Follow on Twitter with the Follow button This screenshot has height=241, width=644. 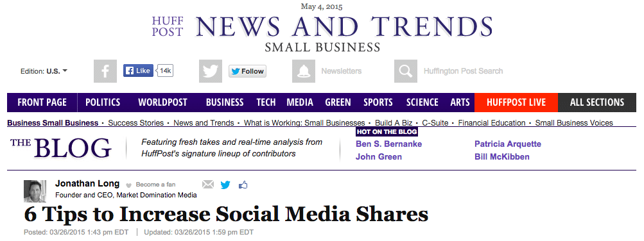click(247, 71)
